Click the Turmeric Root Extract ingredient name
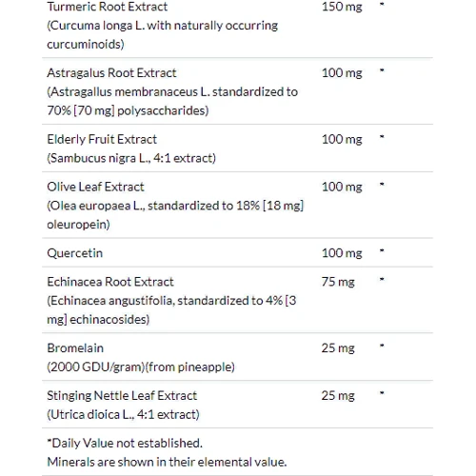The image size is (476, 476). point(108,7)
